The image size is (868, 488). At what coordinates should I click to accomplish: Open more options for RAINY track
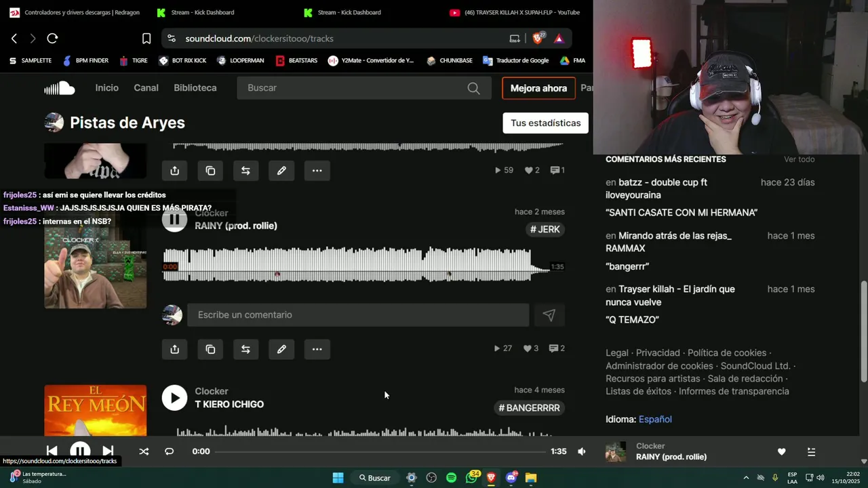point(317,349)
